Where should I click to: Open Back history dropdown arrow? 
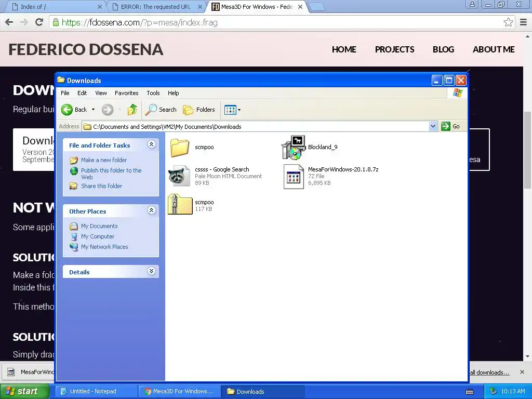[94, 110]
